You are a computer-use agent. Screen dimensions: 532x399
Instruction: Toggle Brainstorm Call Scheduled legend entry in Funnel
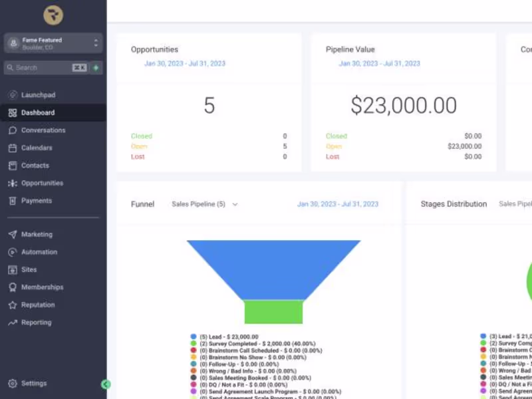coord(257,350)
